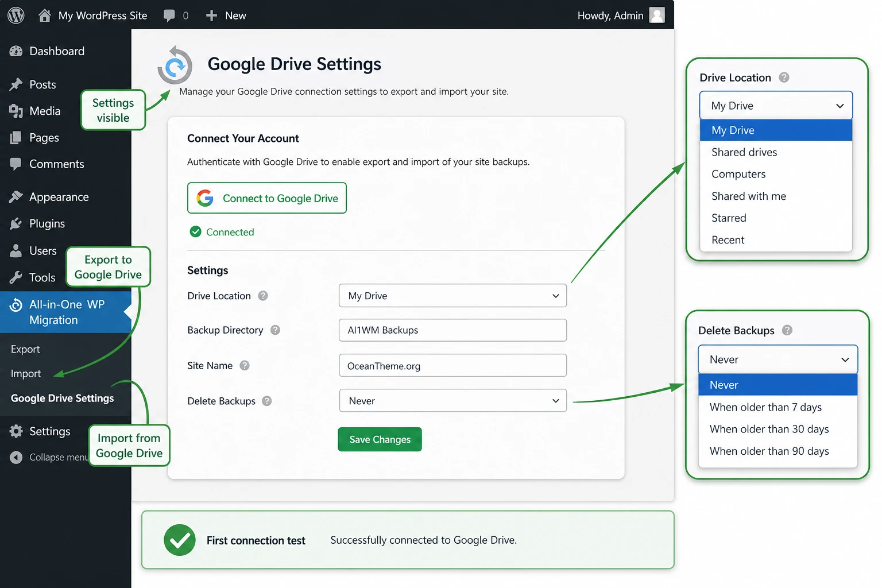
Task: Open the Drive Location dropdown in form
Action: (x=452, y=296)
